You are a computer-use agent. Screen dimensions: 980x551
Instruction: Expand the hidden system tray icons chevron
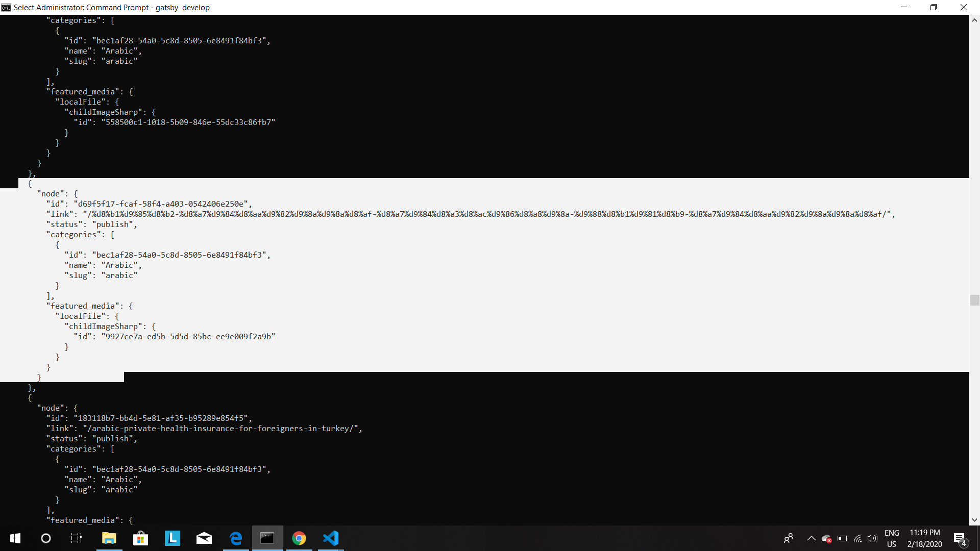tap(811, 538)
